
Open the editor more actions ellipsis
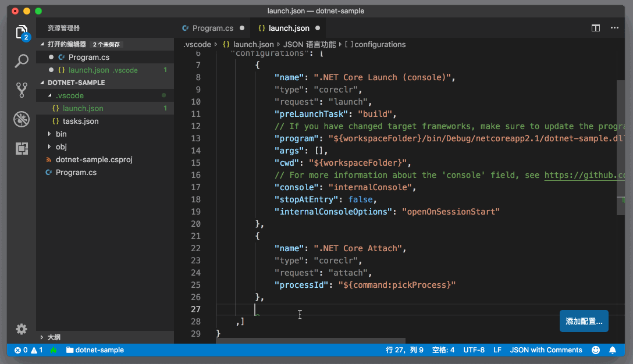pyautogui.click(x=614, y=28)
